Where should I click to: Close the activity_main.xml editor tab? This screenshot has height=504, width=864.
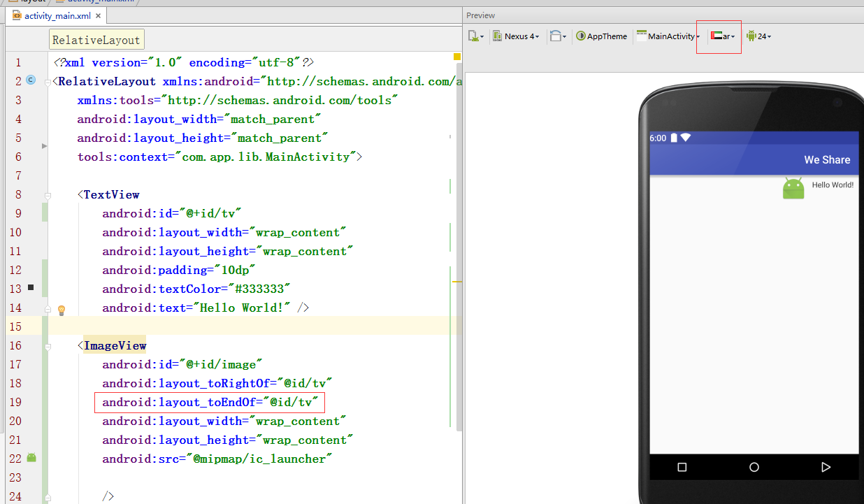pos(98,16)
